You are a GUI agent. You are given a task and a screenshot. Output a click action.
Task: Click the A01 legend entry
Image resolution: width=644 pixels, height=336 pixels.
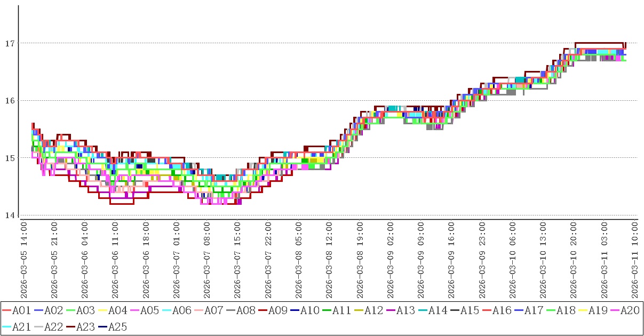[21, 310]
